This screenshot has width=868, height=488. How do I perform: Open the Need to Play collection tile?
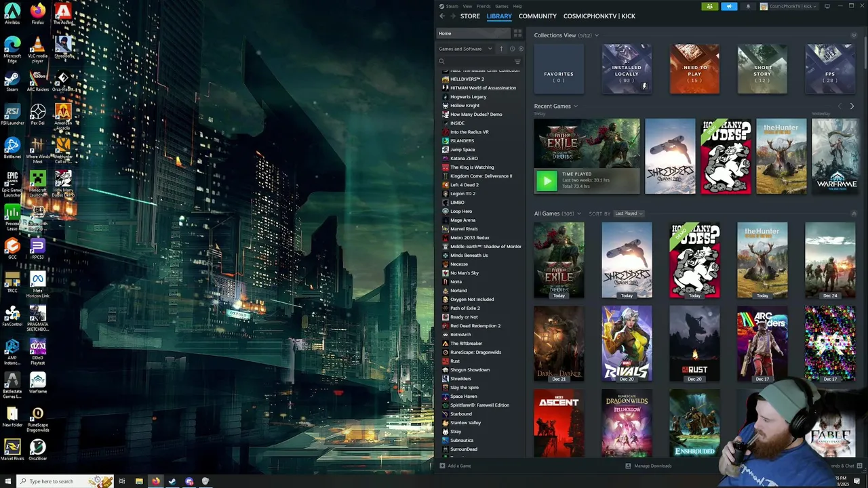tap(694, 69)
